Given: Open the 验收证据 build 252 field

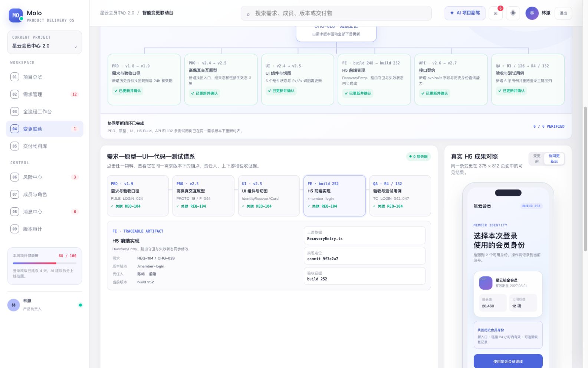Looking at the screenshot, I should [x=364, y=276].
